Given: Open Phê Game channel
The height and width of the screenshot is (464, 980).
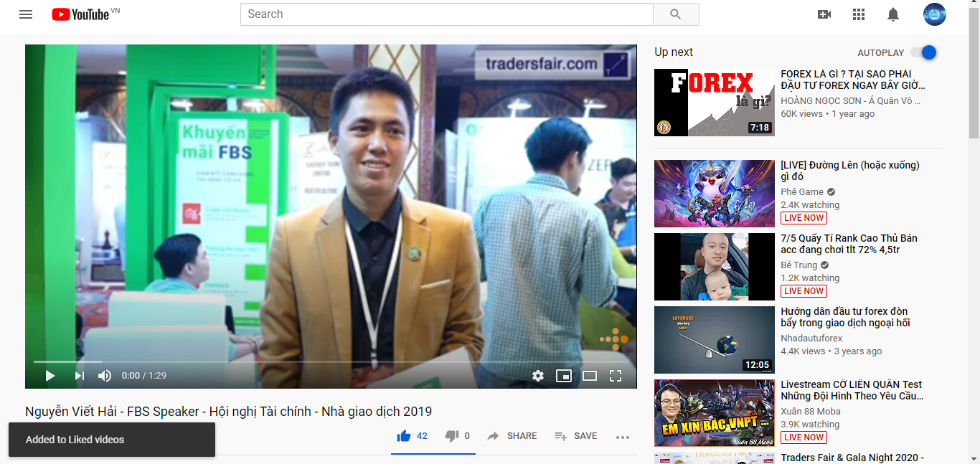Looking at the screenshot, I should coord(802,191).
